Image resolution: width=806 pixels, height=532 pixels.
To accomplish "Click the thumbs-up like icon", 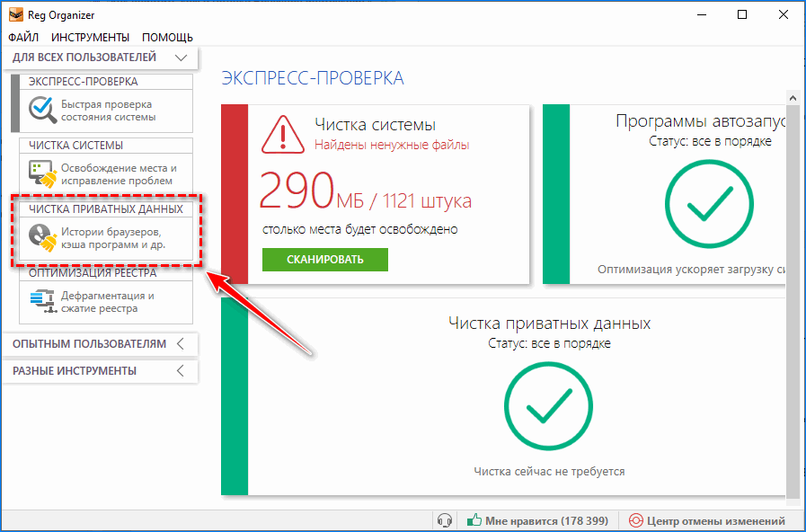I will click(474, 520).
